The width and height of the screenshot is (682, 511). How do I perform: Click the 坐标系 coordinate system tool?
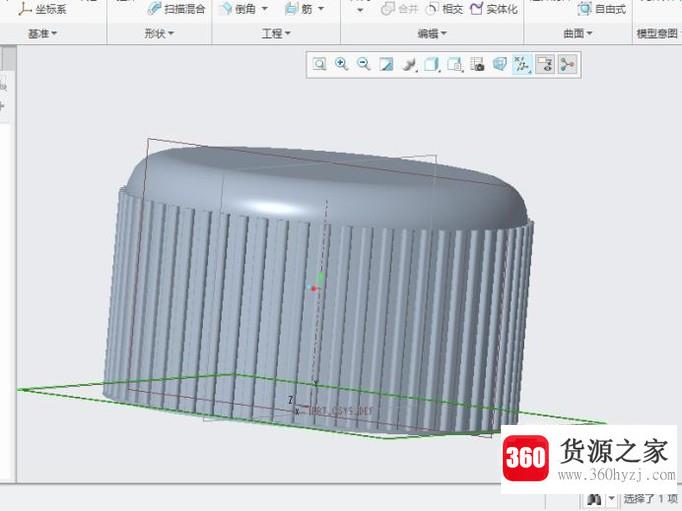(x=43, y=9)
